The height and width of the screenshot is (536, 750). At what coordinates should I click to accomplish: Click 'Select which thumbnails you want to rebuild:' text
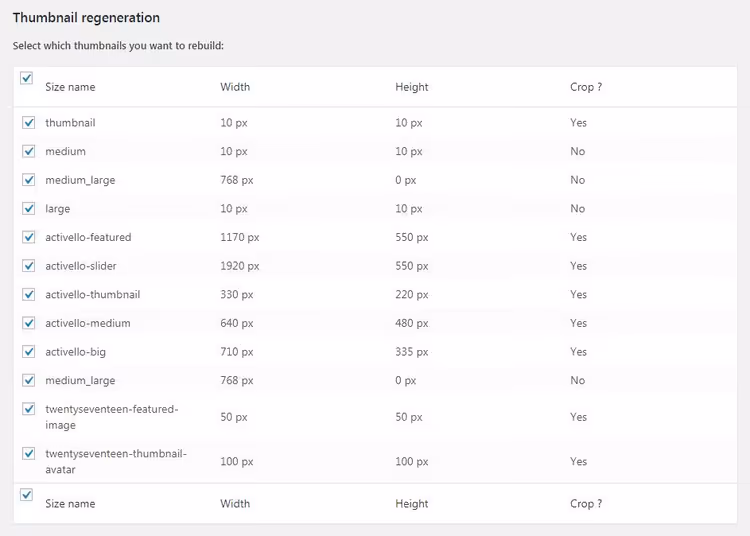point(118,46)
